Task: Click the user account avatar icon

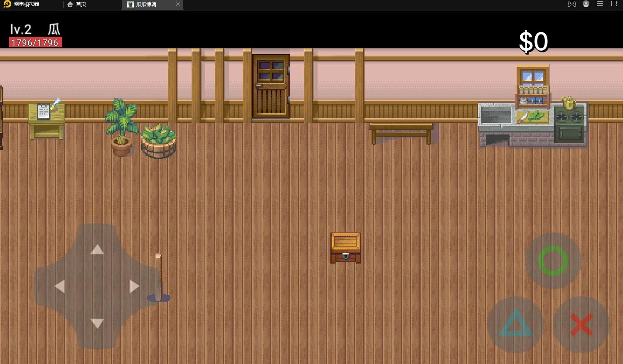Action: (x=586, y=4)
